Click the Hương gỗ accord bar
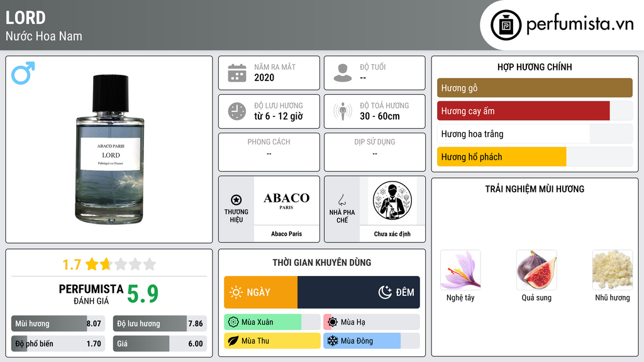Viewport: 644px width, 362px height. pos(535,88)
